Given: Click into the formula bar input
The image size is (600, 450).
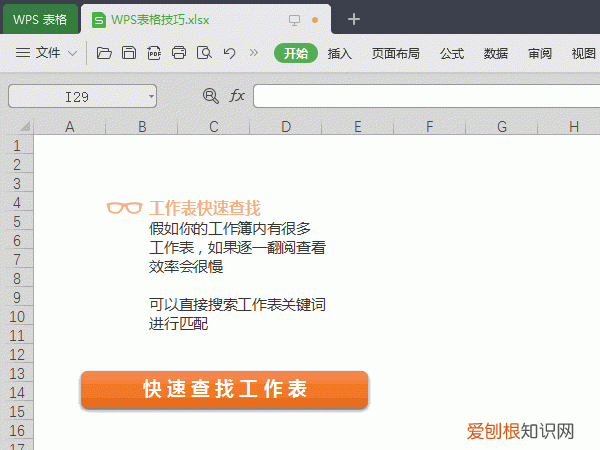Looking at the screenshot, I should coord(426,96).
